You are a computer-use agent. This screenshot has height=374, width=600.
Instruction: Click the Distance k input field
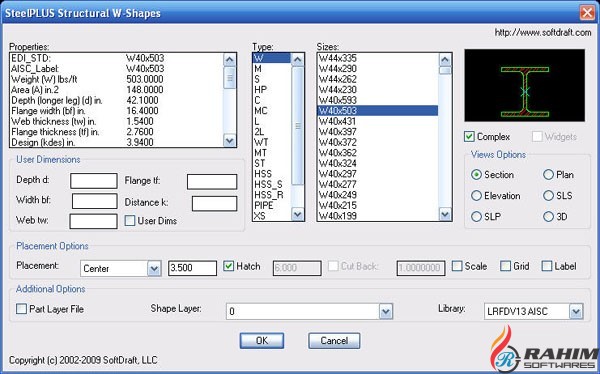pos(214,203)
